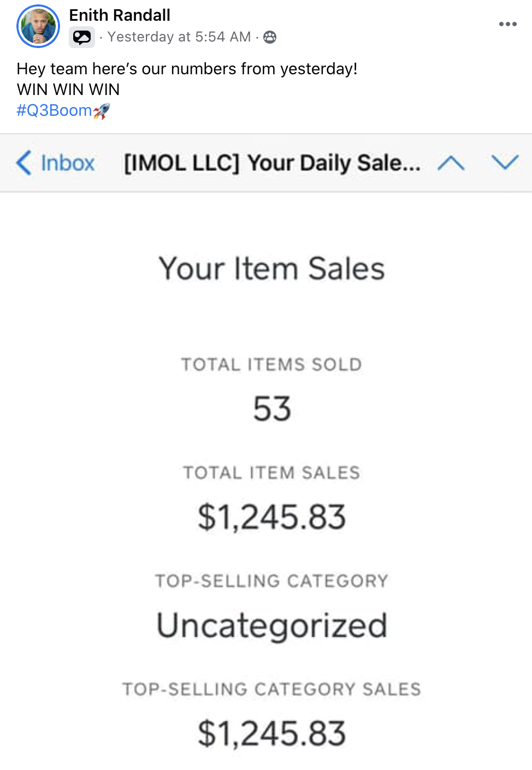
Task: Click the '[IMOL LLC] Your Daily Sale...' subject
Action: [x=272, y=163]
